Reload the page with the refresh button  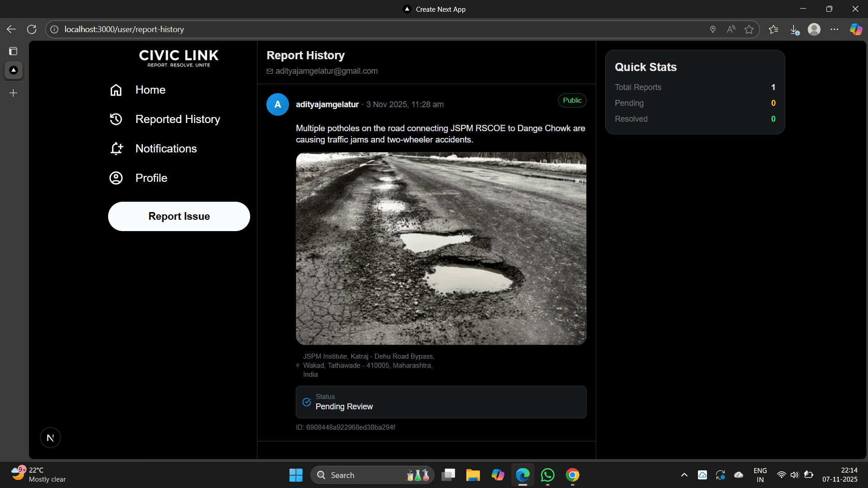click(x=31, y=29)
